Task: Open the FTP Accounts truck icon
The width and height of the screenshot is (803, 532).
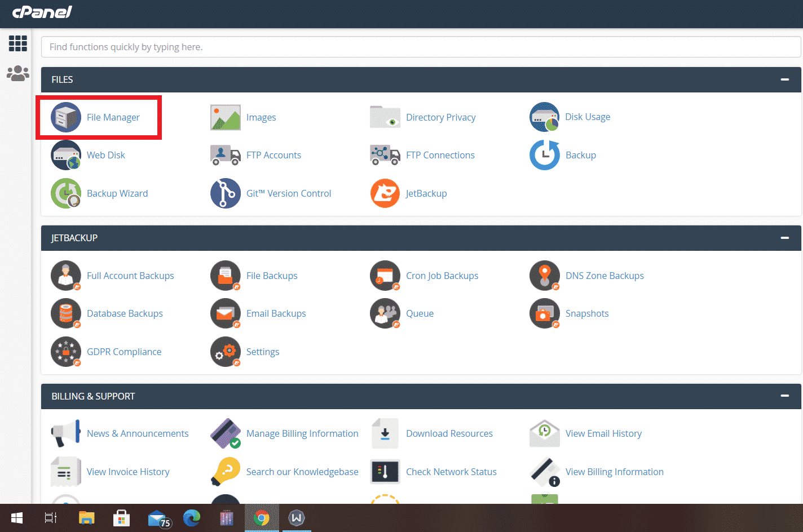Action: (226, 155)
